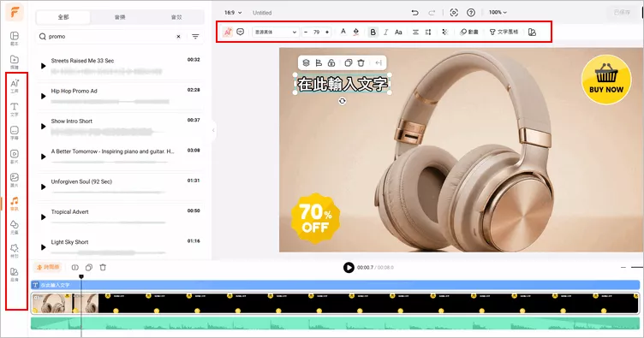Click the Untitled project name field

(262, 13)
